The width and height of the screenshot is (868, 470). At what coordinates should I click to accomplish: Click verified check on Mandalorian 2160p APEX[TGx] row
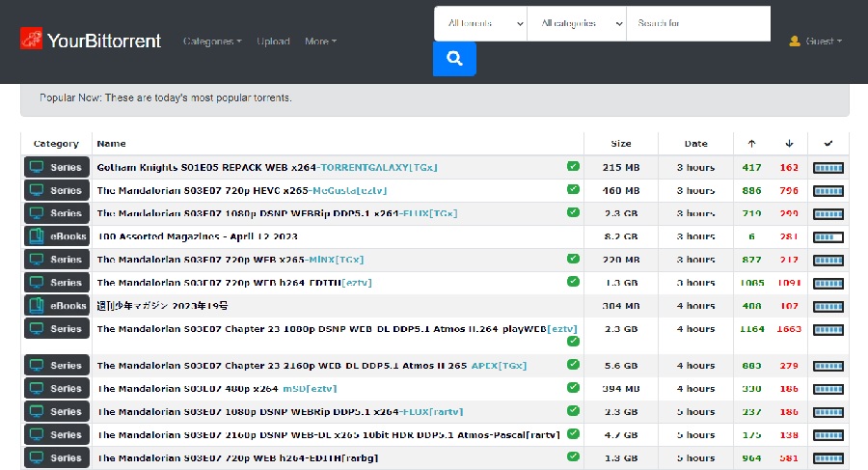click(x=573, y=365)
